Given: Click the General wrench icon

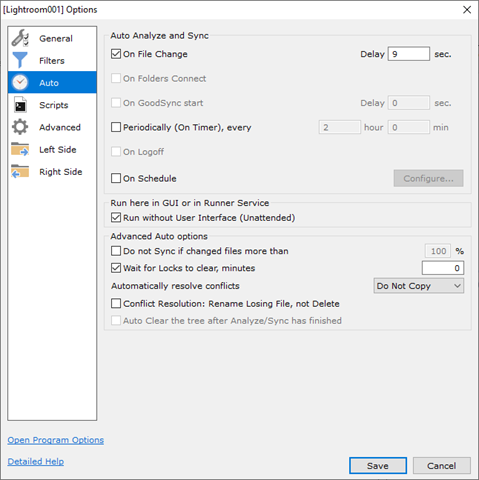Looking at the screenshot, I should 20,38.
